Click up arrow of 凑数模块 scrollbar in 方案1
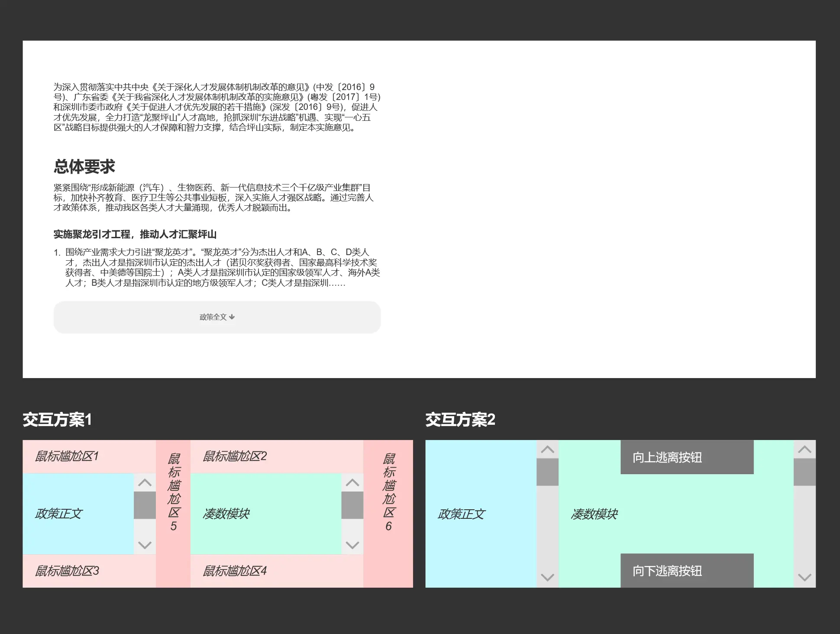Screen dimensions: 840x634 pos(352,482)
